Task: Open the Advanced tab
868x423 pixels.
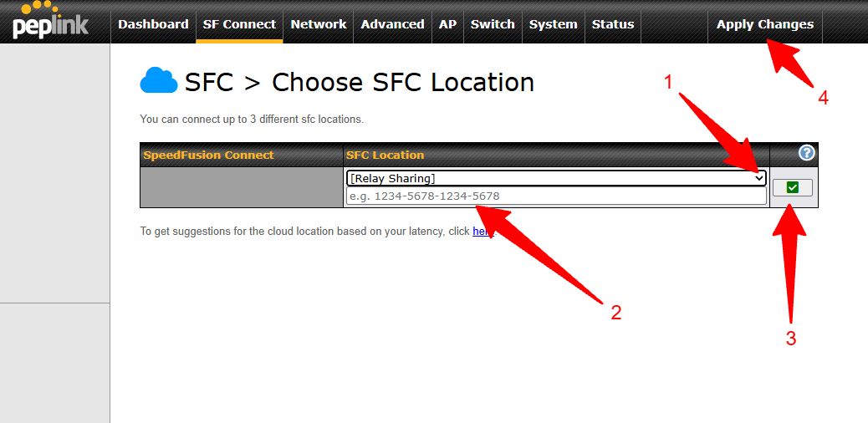Action: (392, 24)
